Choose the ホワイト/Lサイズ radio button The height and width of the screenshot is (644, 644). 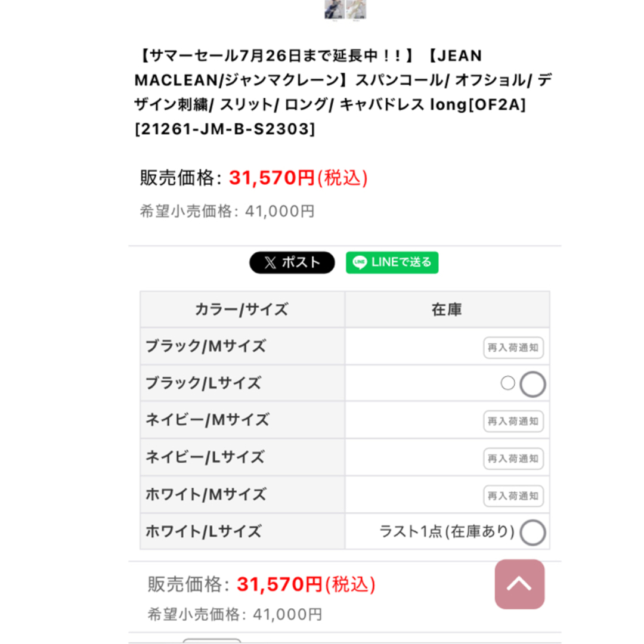click(x=532, y=532)
